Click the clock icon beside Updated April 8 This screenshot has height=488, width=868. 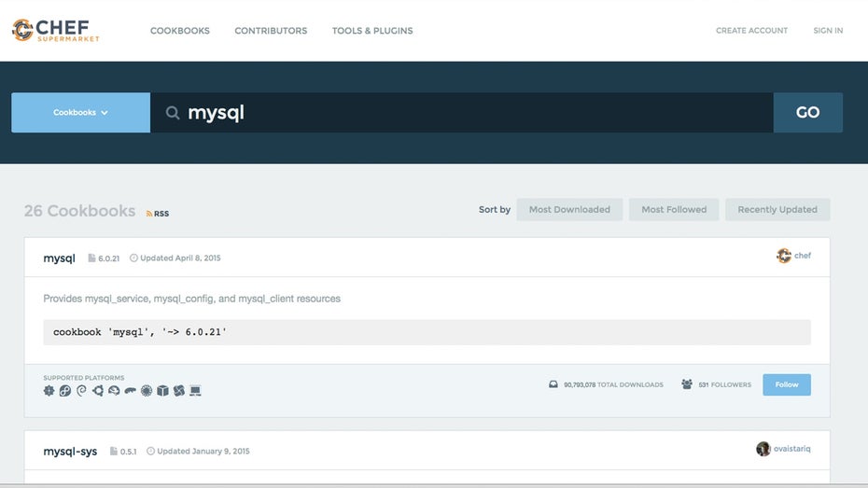click(x=133, y=258)
